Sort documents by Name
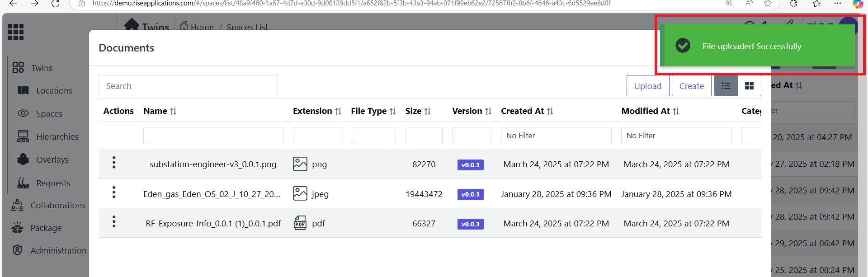Image resolution: width=868 pixels, height=277 pixels. 173,111
